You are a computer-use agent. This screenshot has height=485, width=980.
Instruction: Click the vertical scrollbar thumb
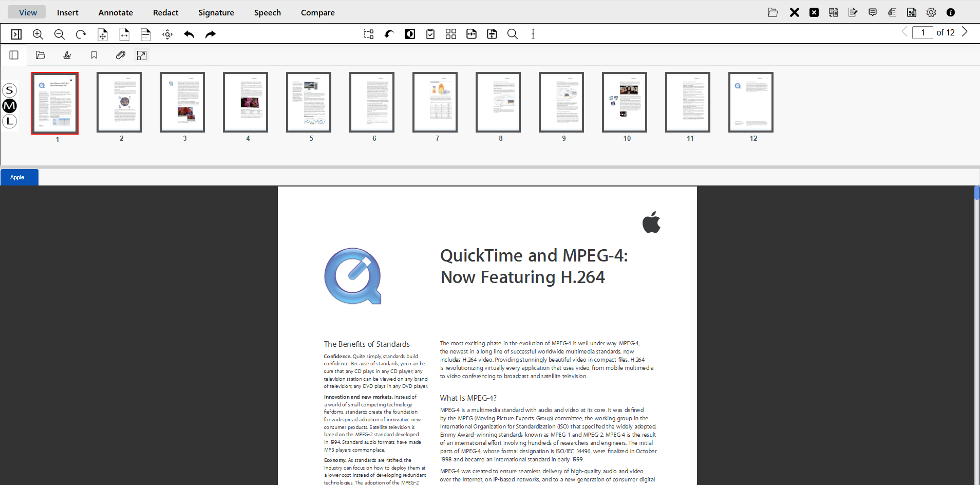coord(976,193)
